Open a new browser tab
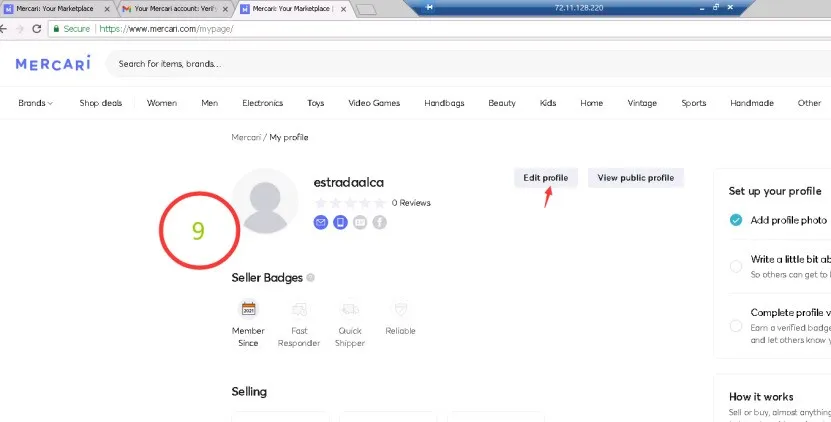This screenshot has width=831, height=422. pos(366,9)
